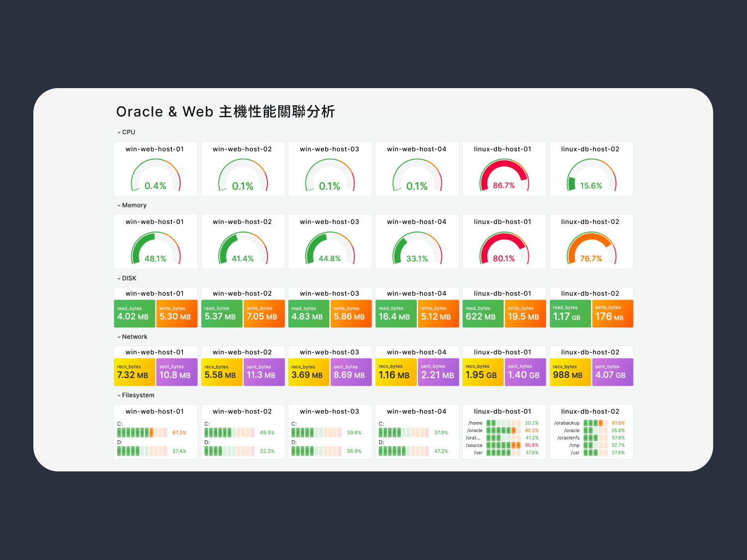Click linux-db-host-01 CPU gauge showing 86.7%
Image resolution: width=747 pixels, height=560 pixels.
(503, 176)
